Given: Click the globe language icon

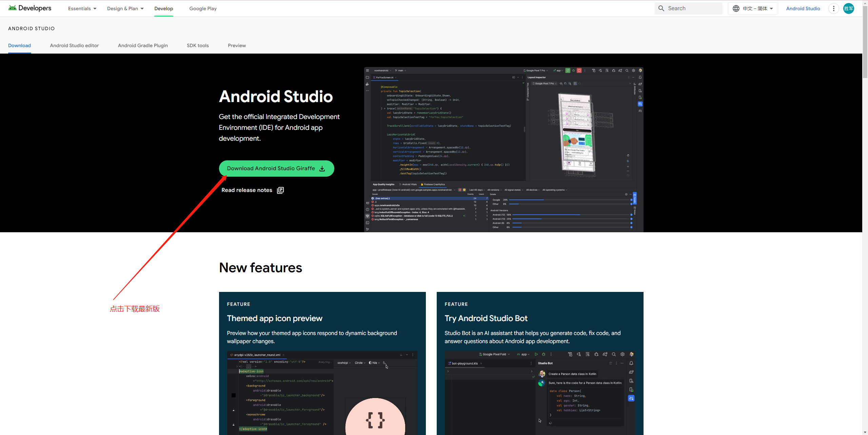Looking at the screenshot, I should pyautogui.click(x=736, y=8).
